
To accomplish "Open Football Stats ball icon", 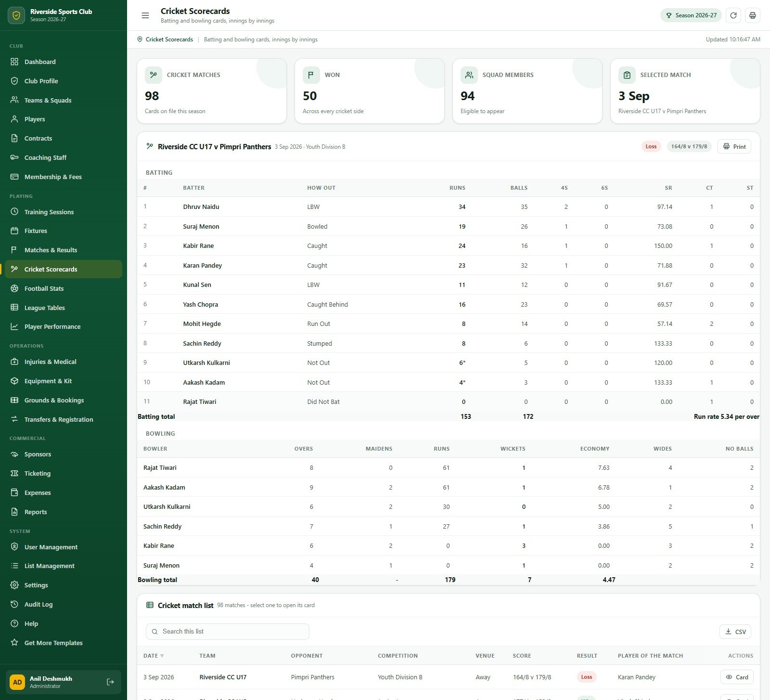I will pyautogui.click(x=14, y=288).
